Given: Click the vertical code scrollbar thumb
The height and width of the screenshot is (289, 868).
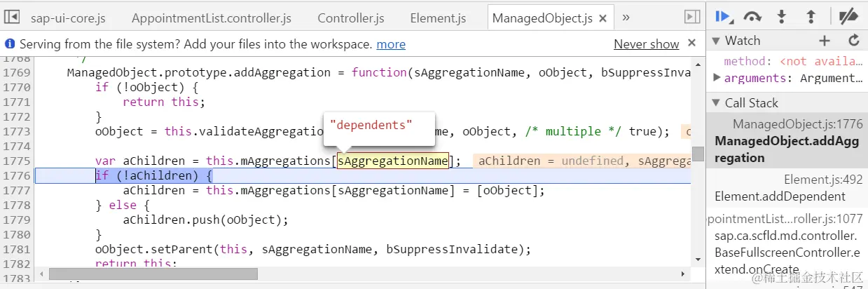Looking at the screenshot, I should coord(698,154).
